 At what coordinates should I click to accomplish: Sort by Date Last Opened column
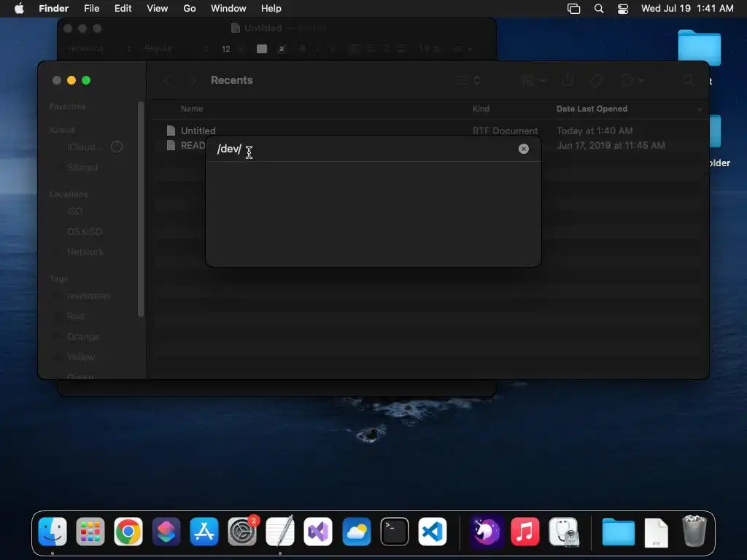point(592,109)
